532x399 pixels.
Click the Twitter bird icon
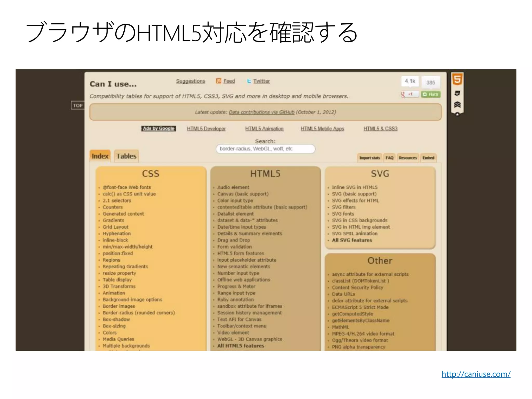(x=249, y=81)
